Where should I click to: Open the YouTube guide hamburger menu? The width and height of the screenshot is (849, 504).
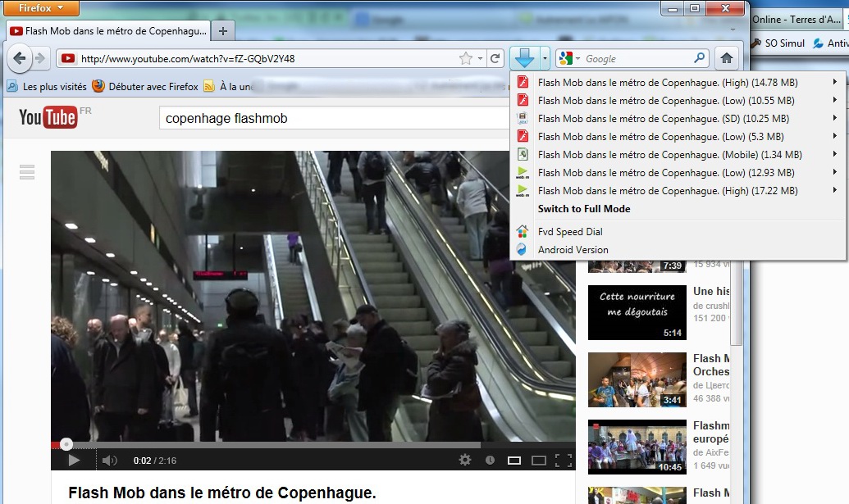click(x=27, y=172)
